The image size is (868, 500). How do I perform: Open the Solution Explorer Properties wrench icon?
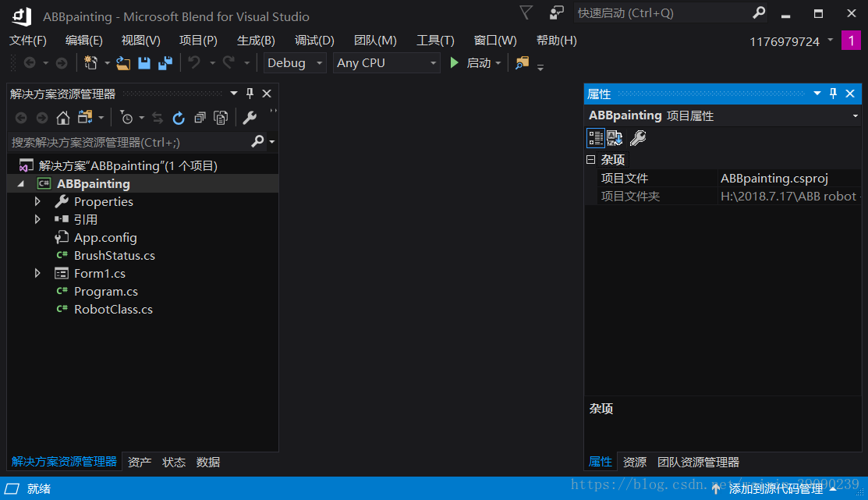tap(250, 117)
